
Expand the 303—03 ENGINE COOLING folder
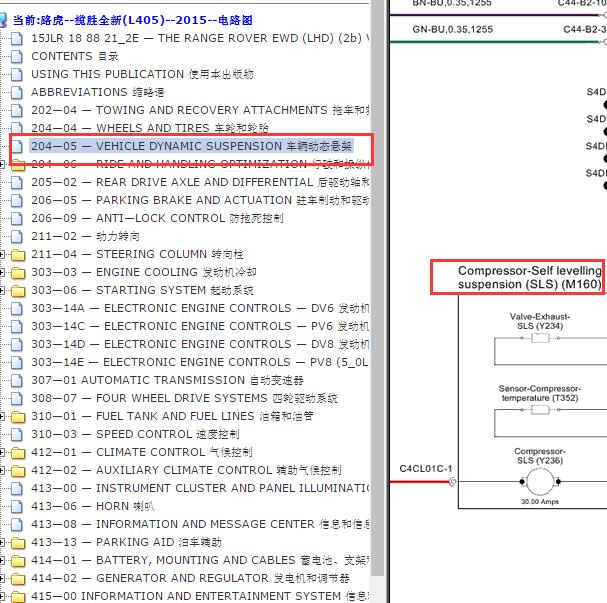(2, 272)
